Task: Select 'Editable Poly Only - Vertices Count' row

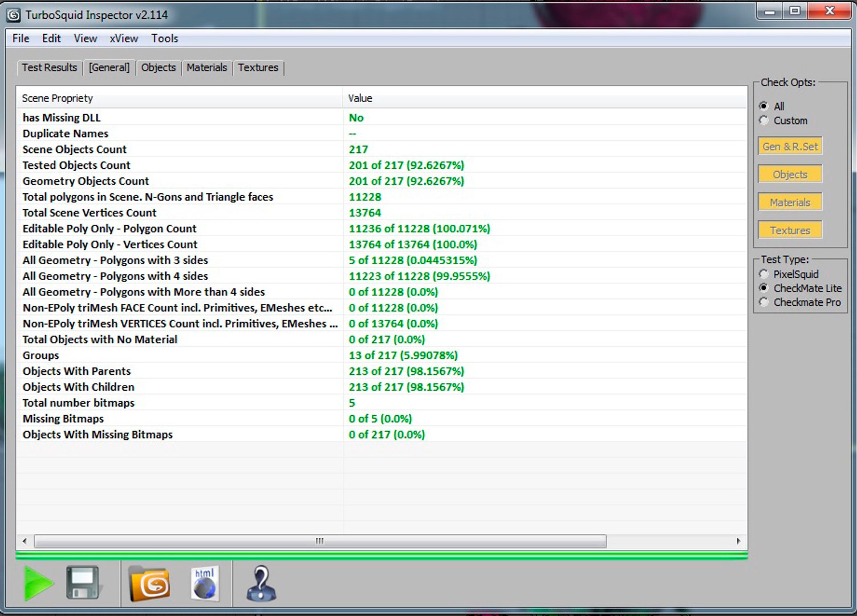Action: [382, 245]
